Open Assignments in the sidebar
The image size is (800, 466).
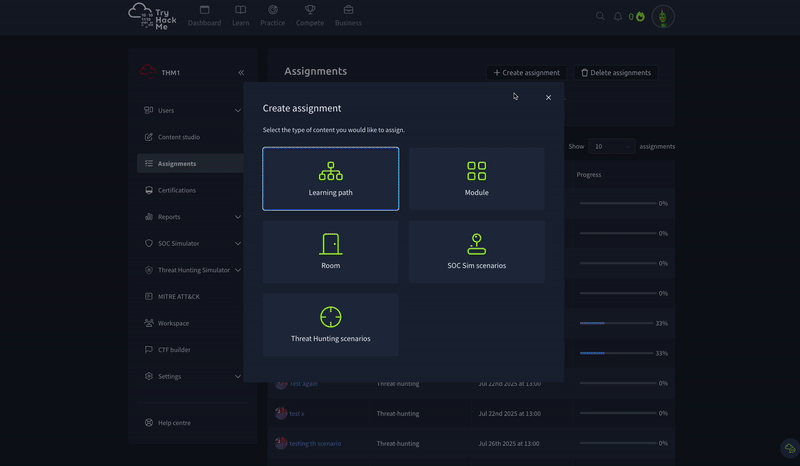click(190, 163)
